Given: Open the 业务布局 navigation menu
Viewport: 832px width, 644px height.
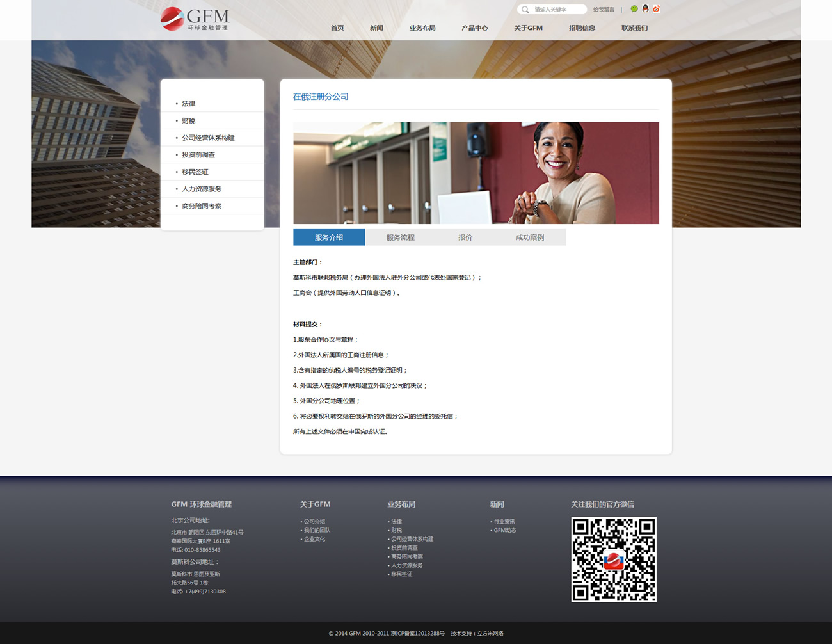Looking at the screenshot, I should (x=422, y=28).
